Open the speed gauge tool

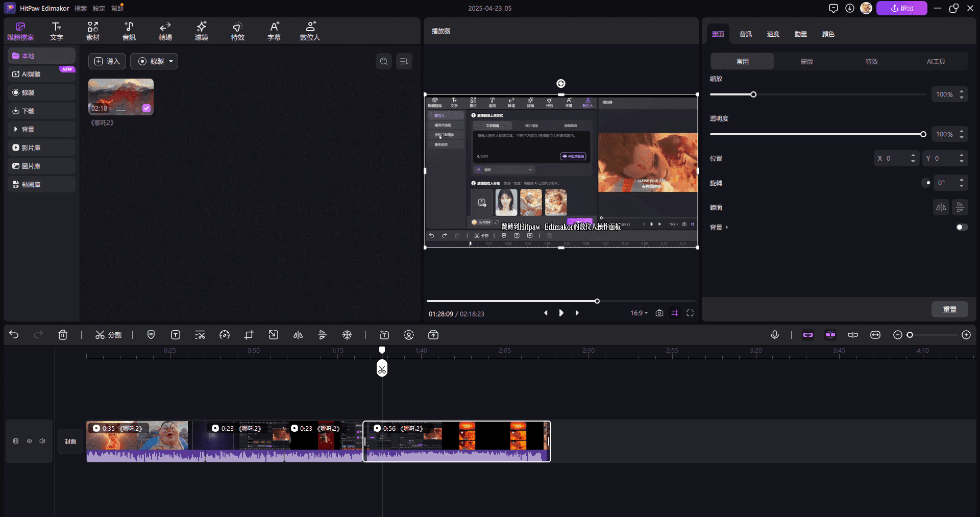coord(225,335)
